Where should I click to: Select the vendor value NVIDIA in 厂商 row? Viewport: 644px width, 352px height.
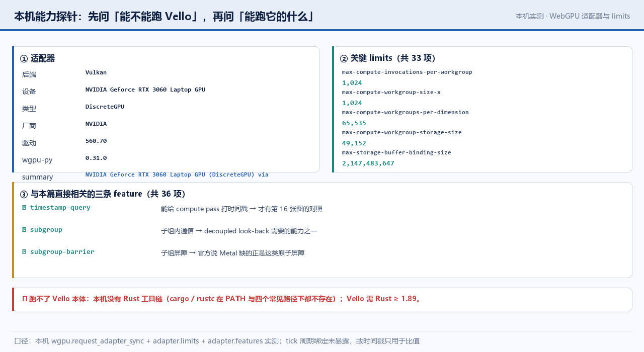[x=96, y=124]
